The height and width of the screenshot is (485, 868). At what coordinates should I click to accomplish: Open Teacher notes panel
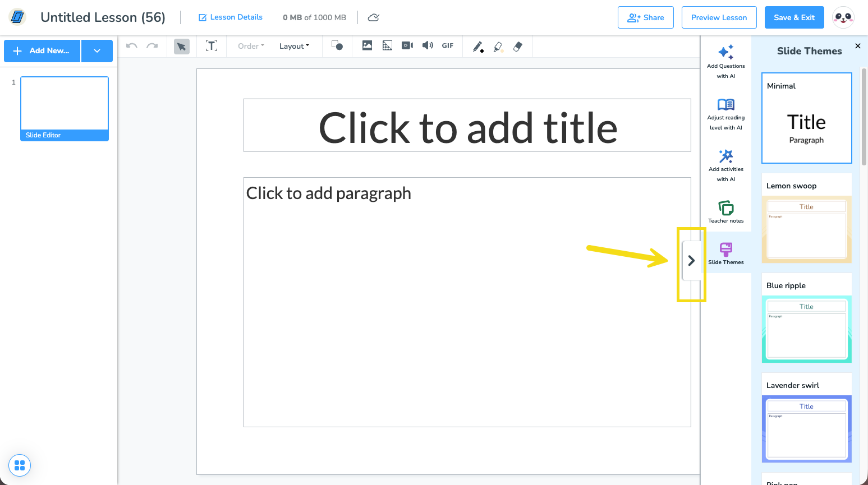click(726, 212)
